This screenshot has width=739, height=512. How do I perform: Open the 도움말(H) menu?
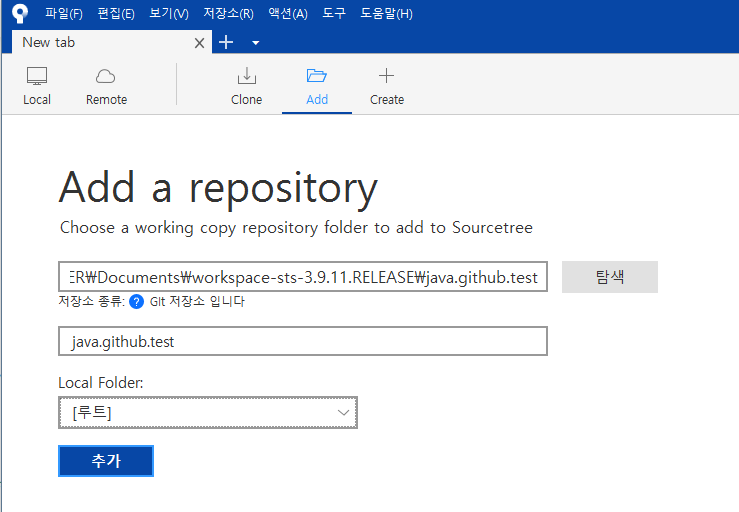[x=386, y=13]
